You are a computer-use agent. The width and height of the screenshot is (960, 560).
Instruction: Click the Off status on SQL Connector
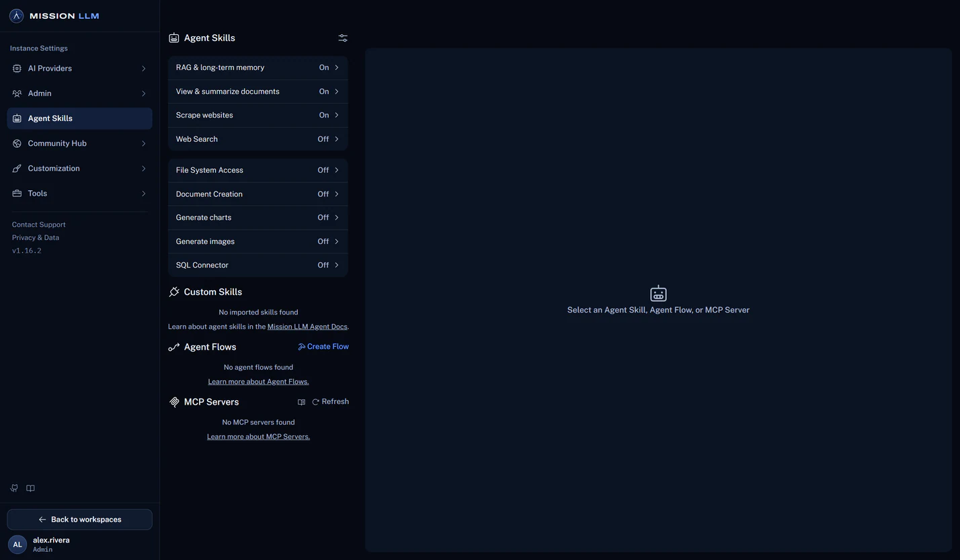323,265
